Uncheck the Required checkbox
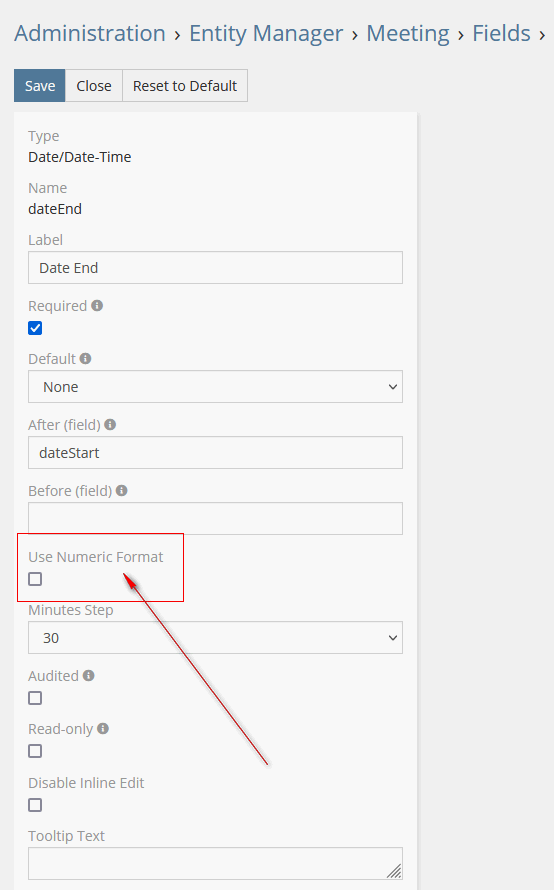The height and width of the screenshot is (890, 554). click(35, 328)
